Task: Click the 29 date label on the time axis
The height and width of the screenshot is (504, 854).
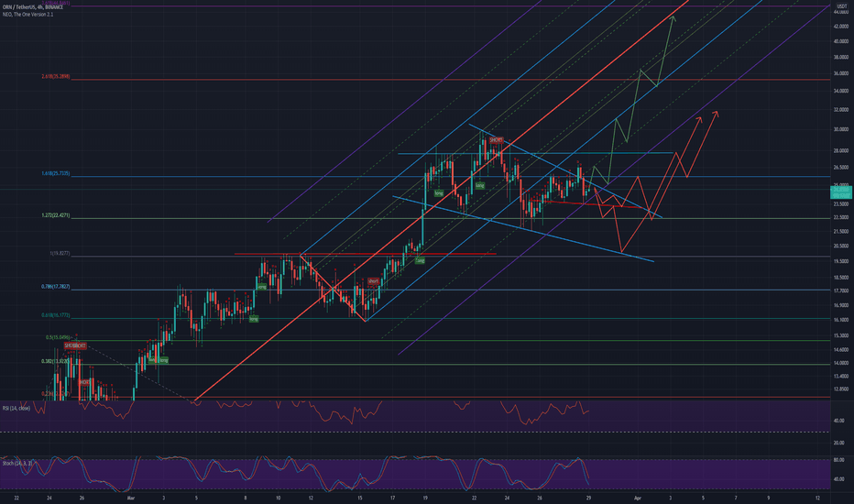Action: [x=589, y=498]
